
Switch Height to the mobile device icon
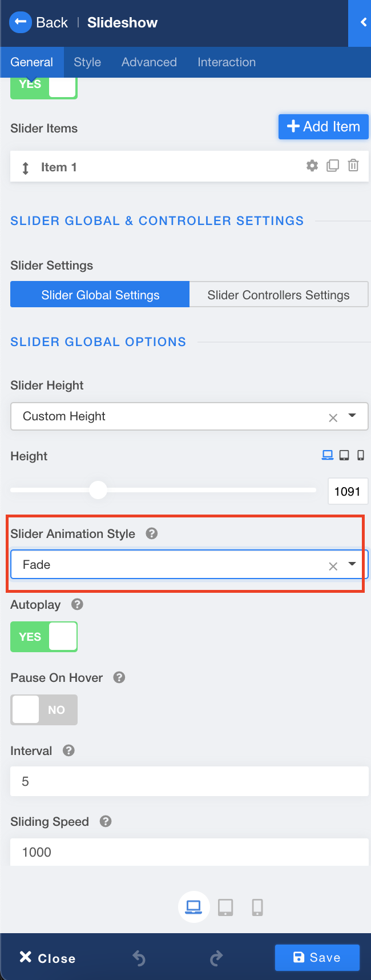(x=361, y=455)
